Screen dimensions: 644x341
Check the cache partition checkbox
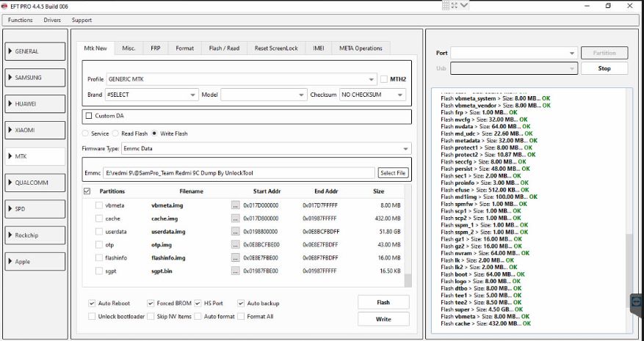pyautogui.click(x=99, y=219)
